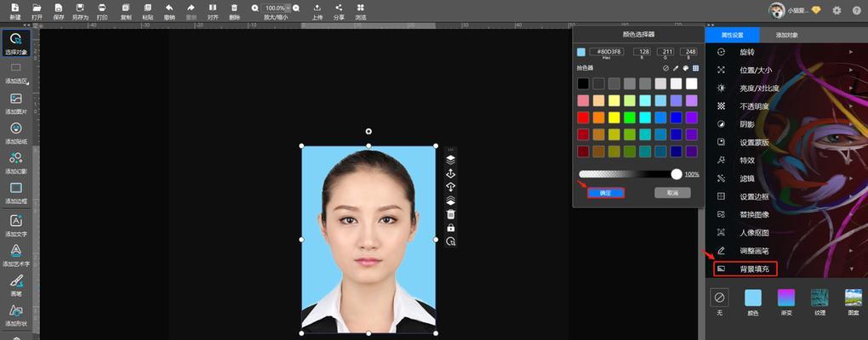Switch to the 属性设置 tab
This screenshot has width=868, height=340.
point(733,35)
